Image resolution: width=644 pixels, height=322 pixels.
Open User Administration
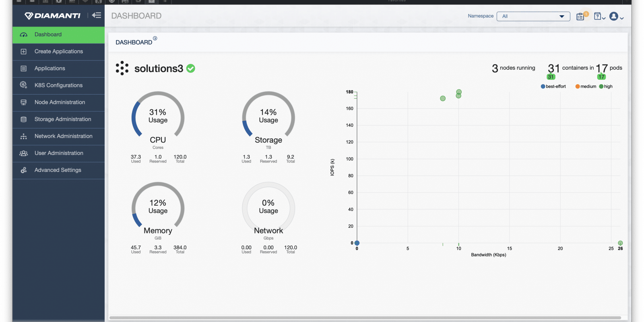pyautogui.click(x=58, y=153)
